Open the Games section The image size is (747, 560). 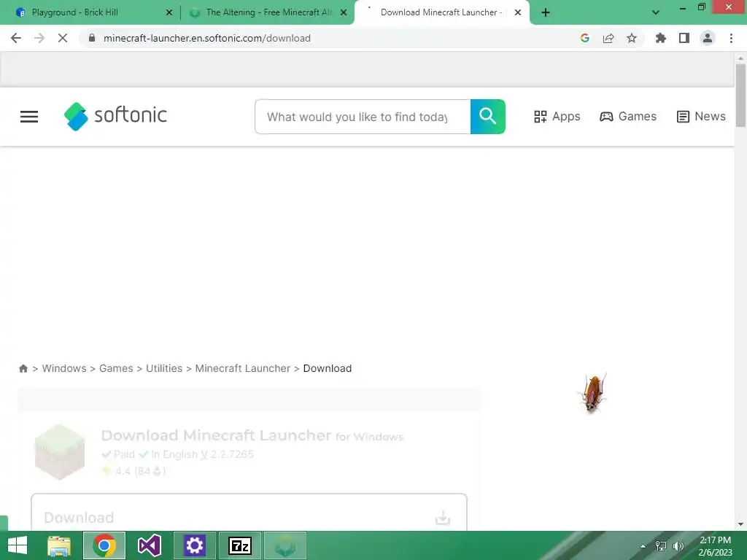pyautogui.click(x=628, y=117)
